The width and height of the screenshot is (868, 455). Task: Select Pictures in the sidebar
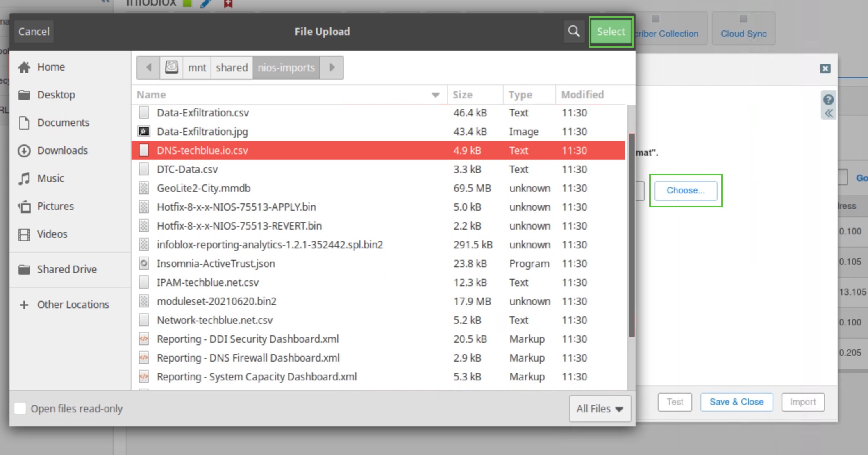pos(55,206)
